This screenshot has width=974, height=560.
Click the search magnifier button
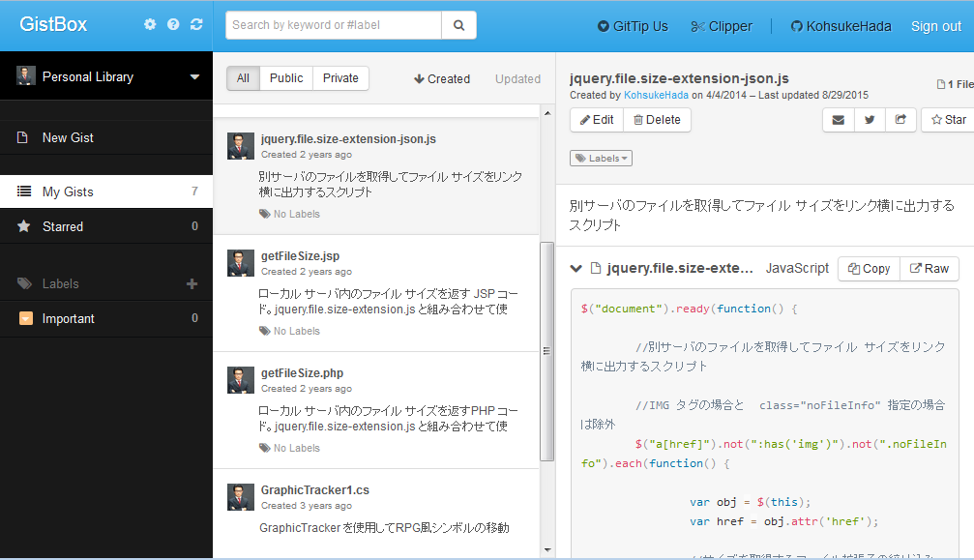click(459, 25)
